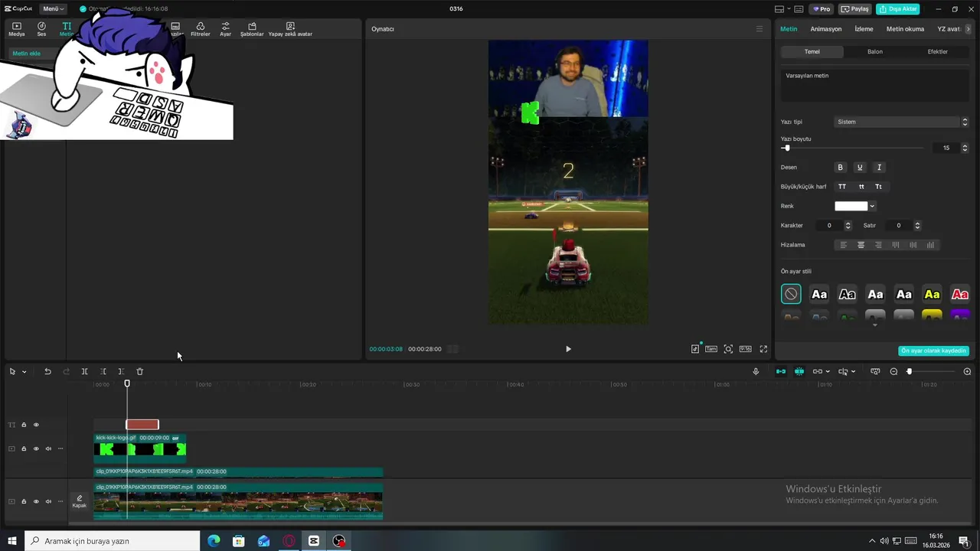Expand more tabs arrow in text panel

[968, 29]
